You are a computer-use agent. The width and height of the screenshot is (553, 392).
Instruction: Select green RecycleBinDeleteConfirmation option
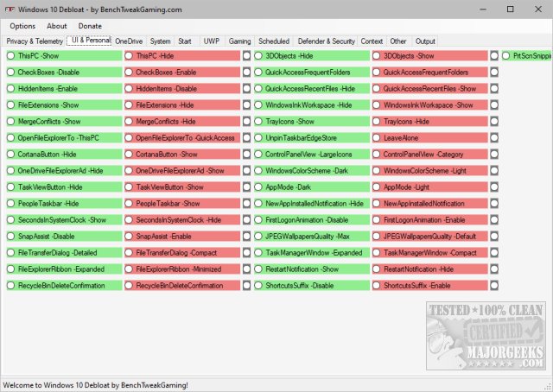tap(64, 286)
